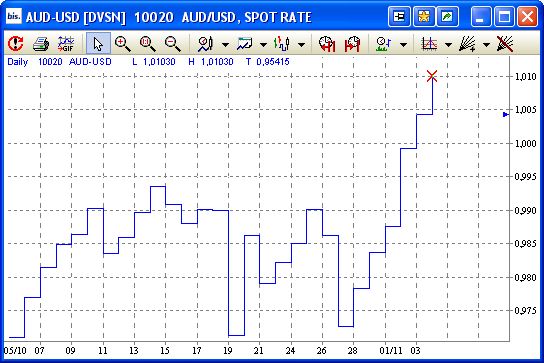The width and height of the screenshot is (544, 363).
Task: Click the time interval settings icon
Action: (383, 44)
